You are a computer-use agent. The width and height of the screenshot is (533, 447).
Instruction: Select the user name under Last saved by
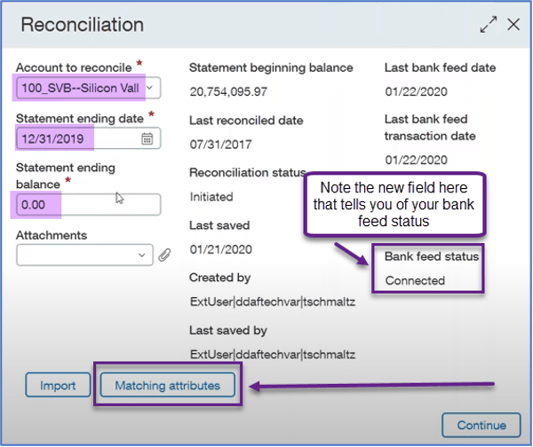point(273,355)
